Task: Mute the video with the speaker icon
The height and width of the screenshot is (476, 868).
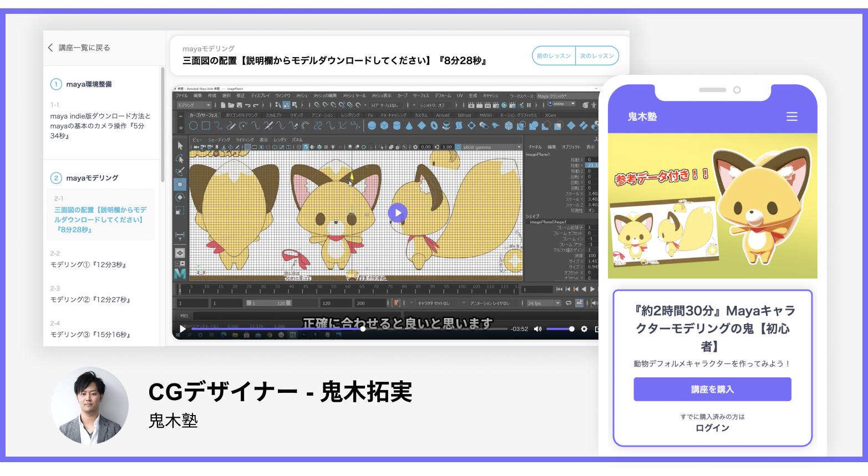Action: (537, 329)
